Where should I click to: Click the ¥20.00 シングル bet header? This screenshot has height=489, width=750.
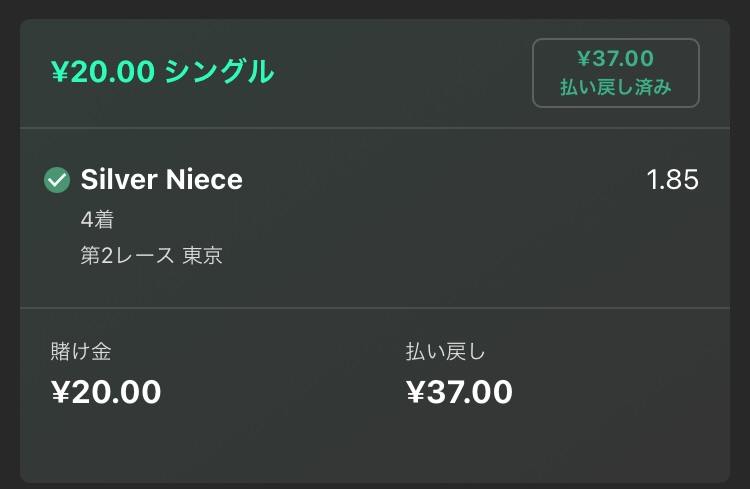pyautogui.click(x=163, y=71)
